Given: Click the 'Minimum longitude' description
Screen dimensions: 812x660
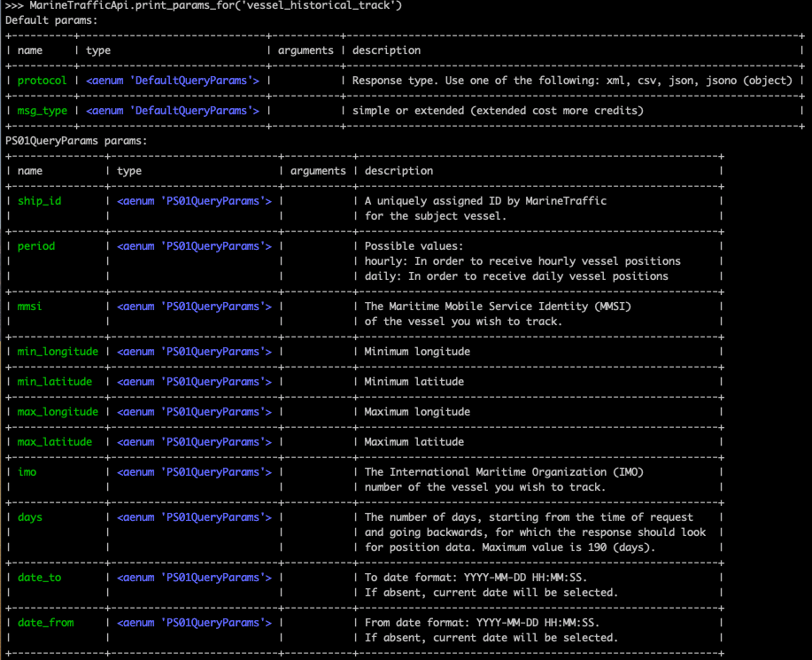Looking at the screenshot, I should click(x=417, y=352).
